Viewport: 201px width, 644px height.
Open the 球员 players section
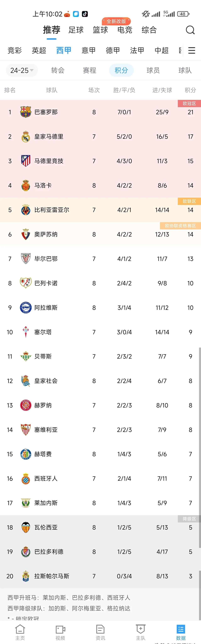click(x=153, y=71)
